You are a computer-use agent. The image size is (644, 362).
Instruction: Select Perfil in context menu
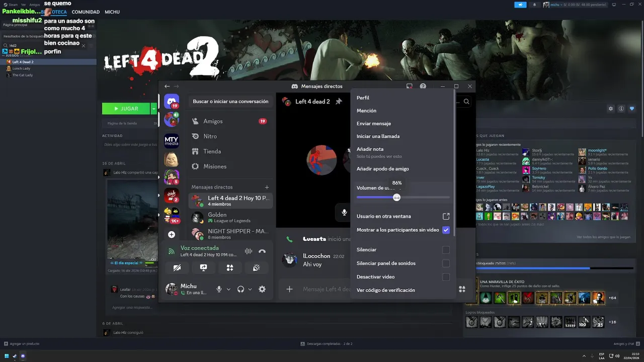403,98
